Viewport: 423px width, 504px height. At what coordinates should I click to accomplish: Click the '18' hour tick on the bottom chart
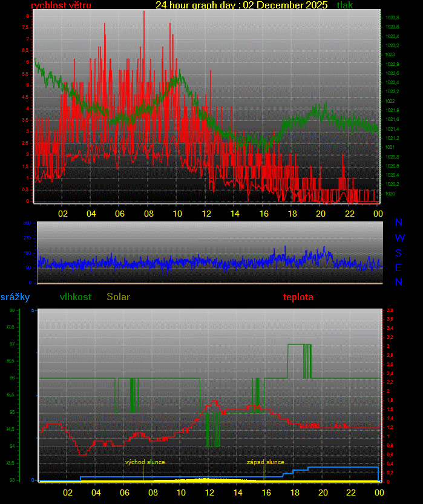coord(295,493)
